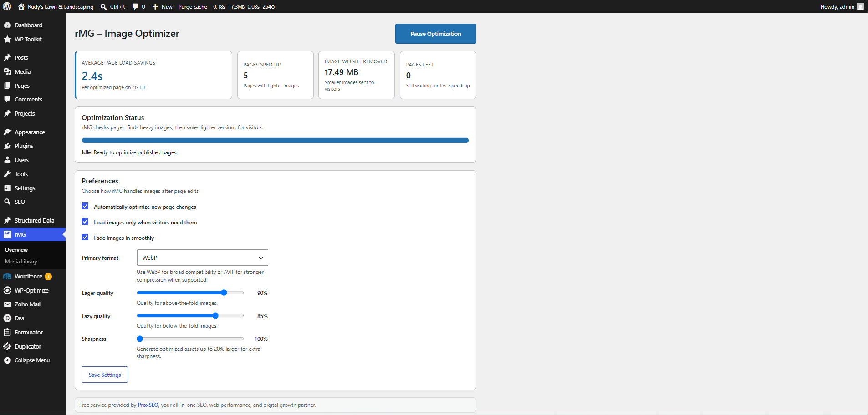Click the SEO magnifier icon
Viewport: 868px width, 415px height.
(7, 202)
